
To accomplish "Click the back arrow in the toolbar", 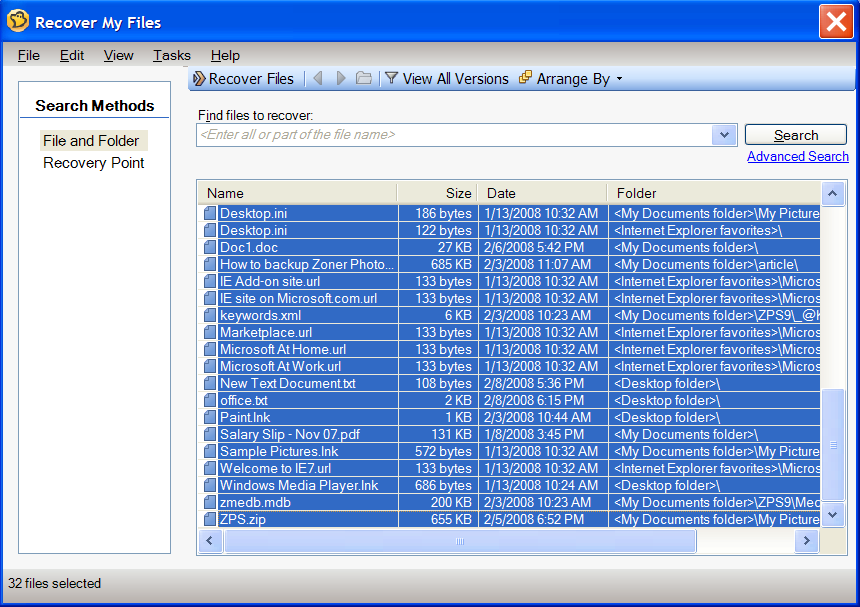I will pos(318,78).
